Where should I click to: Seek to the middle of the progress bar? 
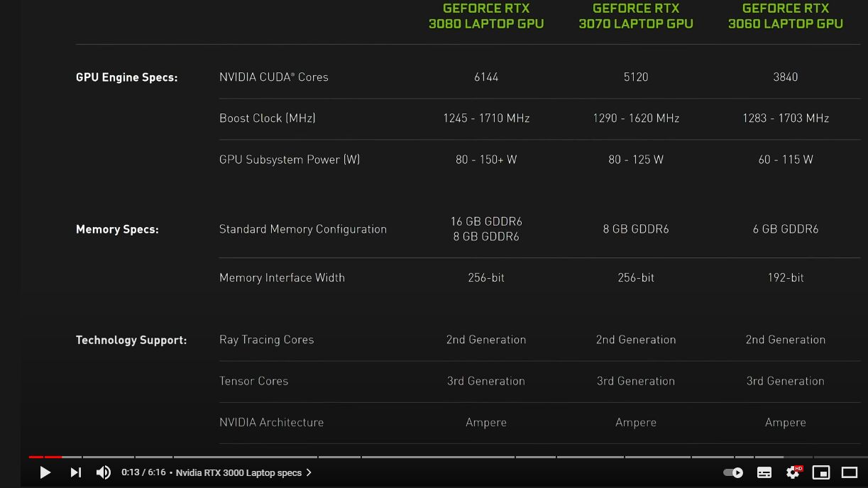coord(449,457)
